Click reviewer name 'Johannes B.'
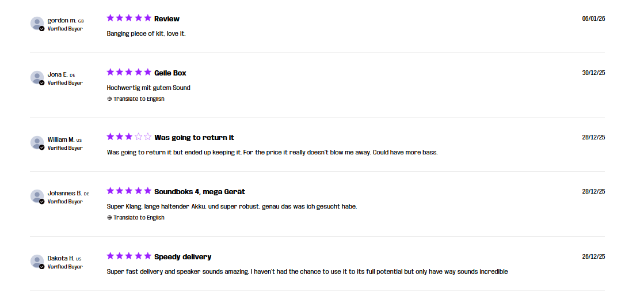The height and width of the screenshot is (291, 644). coord(64,193)
